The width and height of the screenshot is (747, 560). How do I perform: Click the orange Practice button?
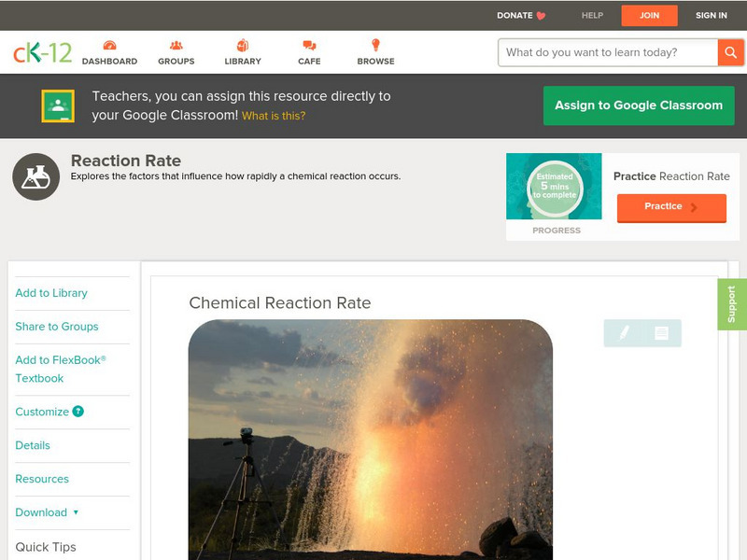pos(671,207)
